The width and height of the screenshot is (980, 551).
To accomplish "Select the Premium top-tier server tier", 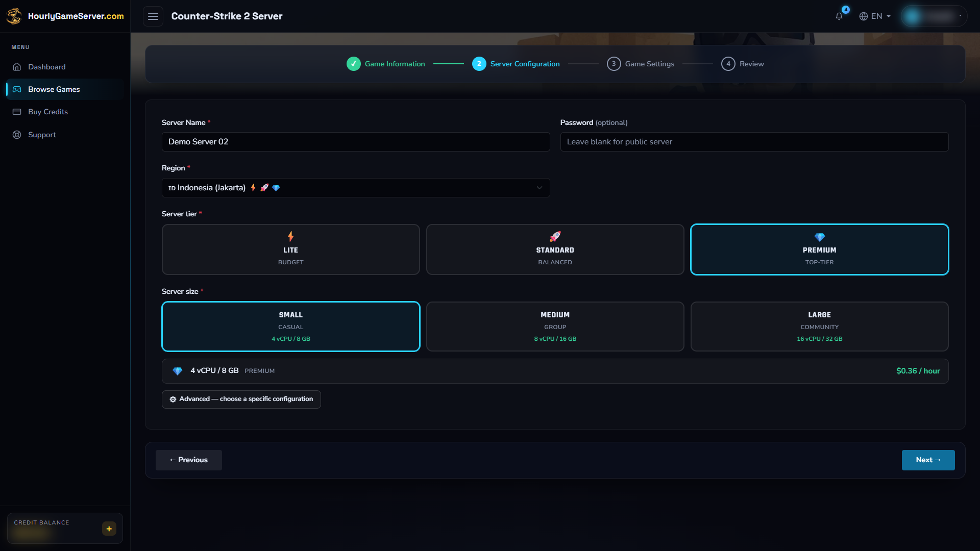I will click(x=820, y=249).
